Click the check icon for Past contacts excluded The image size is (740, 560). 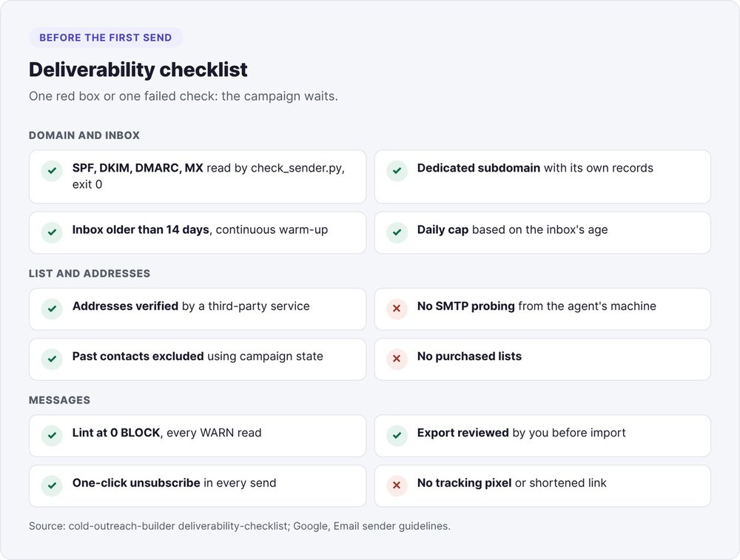tap(52, 359)
